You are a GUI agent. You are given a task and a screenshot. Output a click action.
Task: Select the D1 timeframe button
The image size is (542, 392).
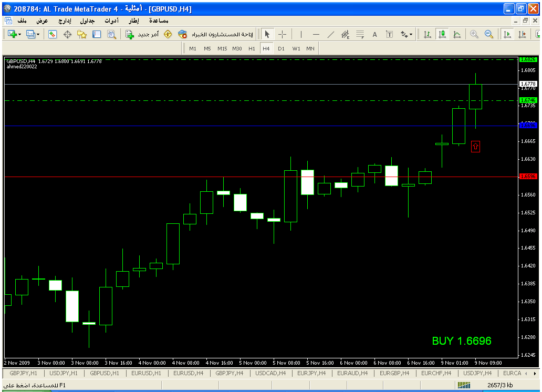coord(281,48)
